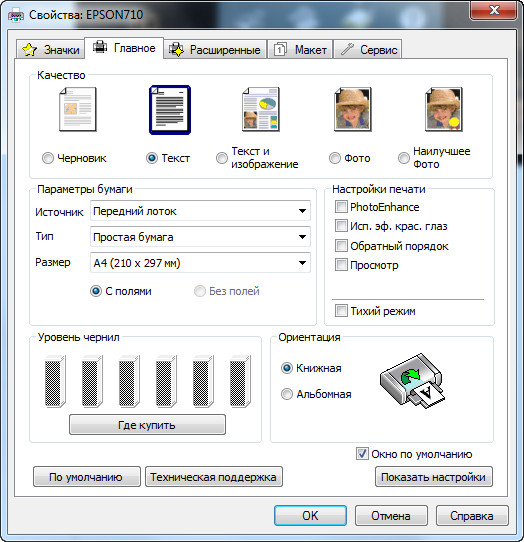Screen dimensions: 524x542
Task: Click the printer orientation preview icon
Action: [x=412, y=381]
